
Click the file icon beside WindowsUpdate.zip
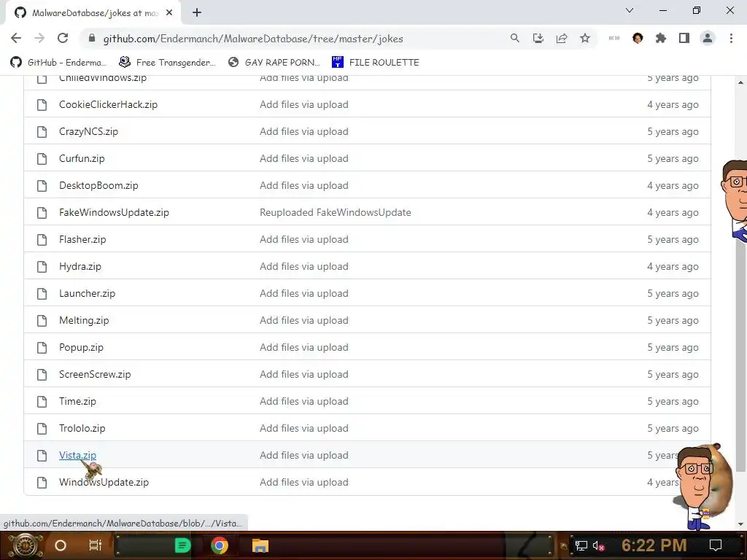coord(42,483)
